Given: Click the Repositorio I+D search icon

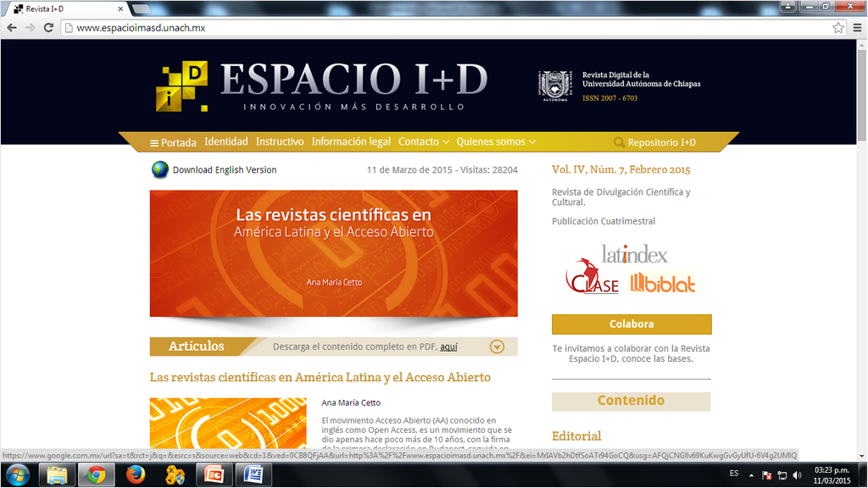Looking at the screenshot, I should 619,142.
